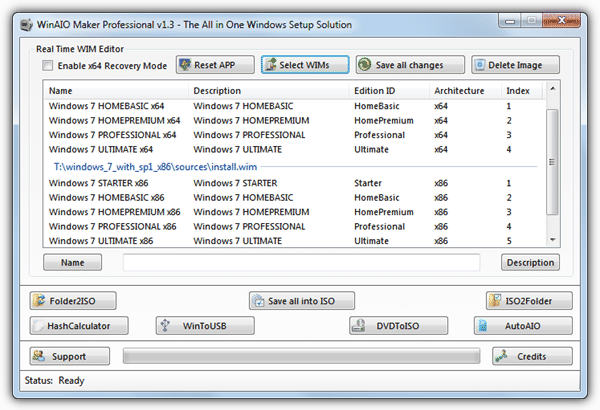Viewport: 600px width, 410px height.
Task: Click the Reset APP button icon
Action: (x=187, y=66)
